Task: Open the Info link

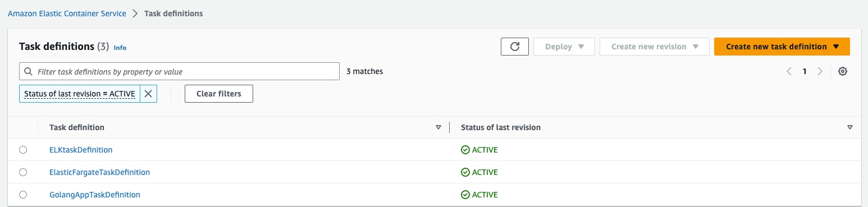Action: click(x=120, y=48)
